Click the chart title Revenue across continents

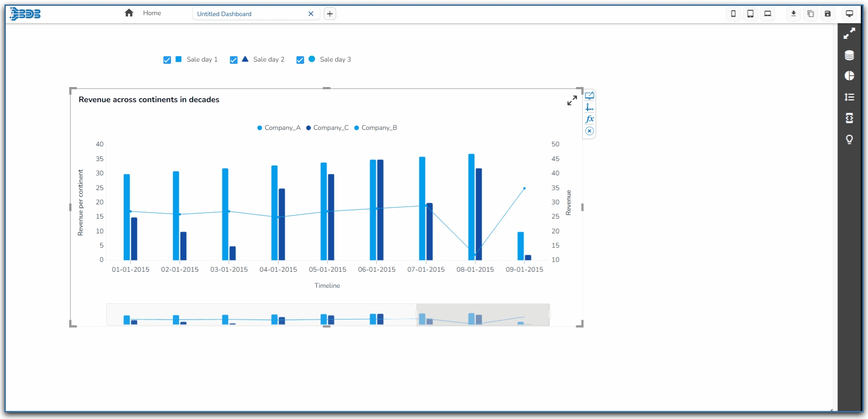149,100
